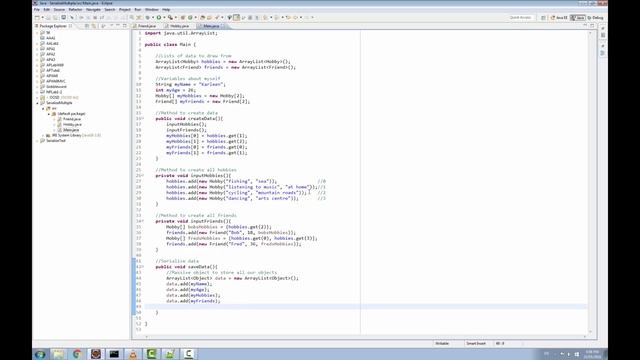Open VLC from the taskbar

[133, 354]
